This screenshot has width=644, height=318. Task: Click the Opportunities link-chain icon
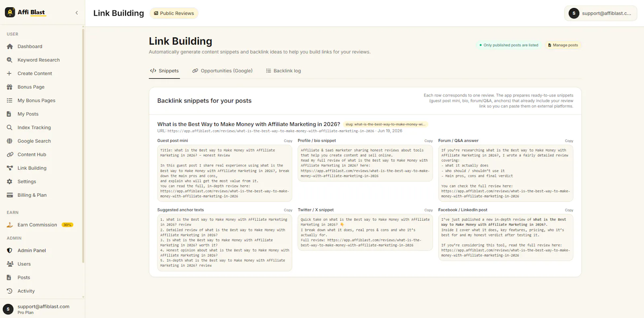(x=195, y=71)
